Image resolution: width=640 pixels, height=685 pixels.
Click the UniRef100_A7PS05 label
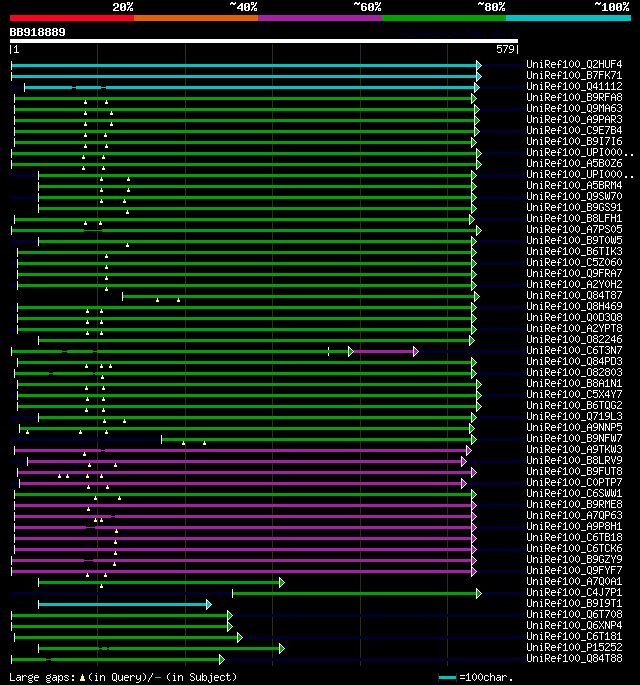point(574,229)
